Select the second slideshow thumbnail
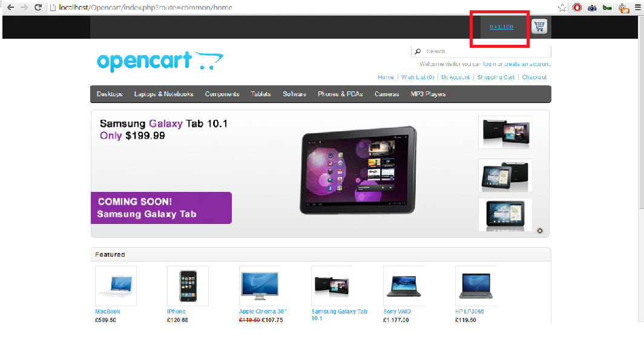The height and width of the screenshot is (339, 644). (505, 176)
